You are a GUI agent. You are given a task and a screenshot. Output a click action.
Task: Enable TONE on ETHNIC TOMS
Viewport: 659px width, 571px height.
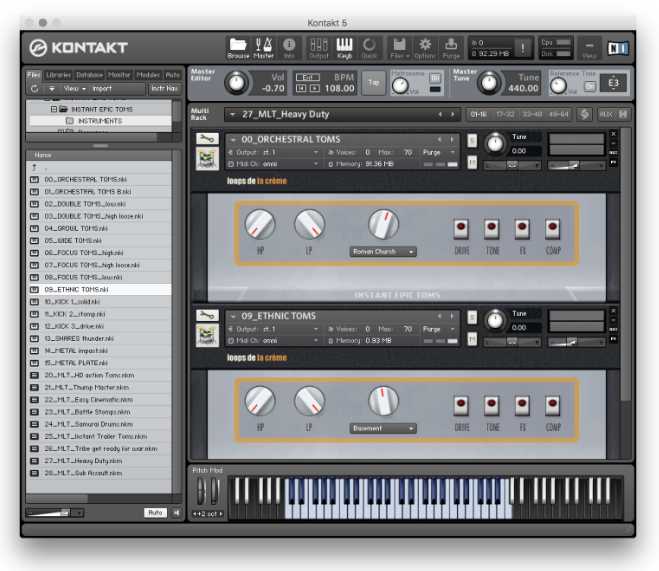click(x=492, y=405)
